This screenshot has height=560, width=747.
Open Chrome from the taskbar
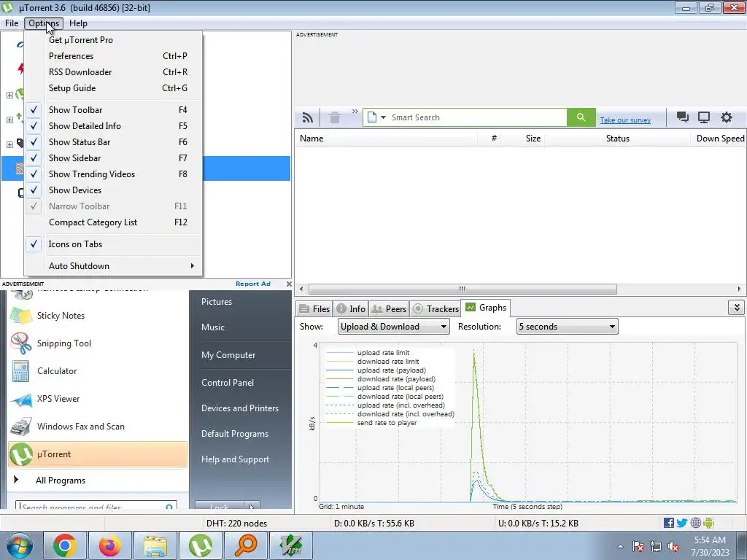(65, 545)
